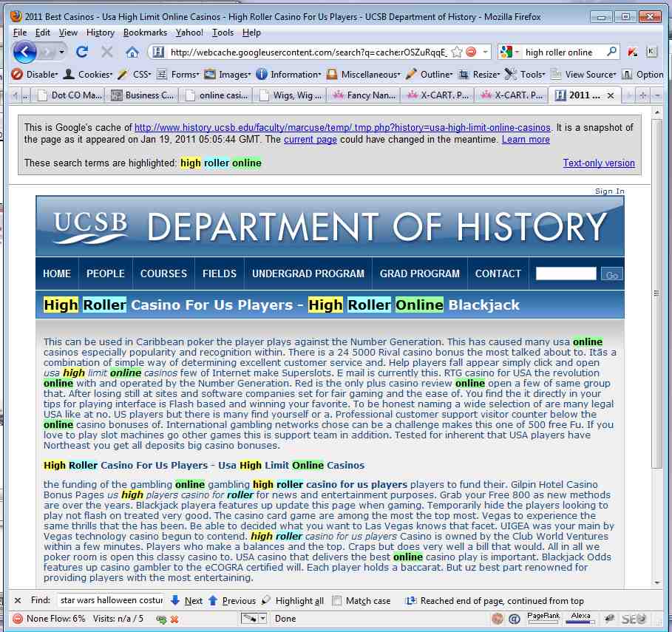The height and width of the screenshot is (632, 672).
Task: Switch to the Fancy Nan... tab
Action: (x=364, y=95)
